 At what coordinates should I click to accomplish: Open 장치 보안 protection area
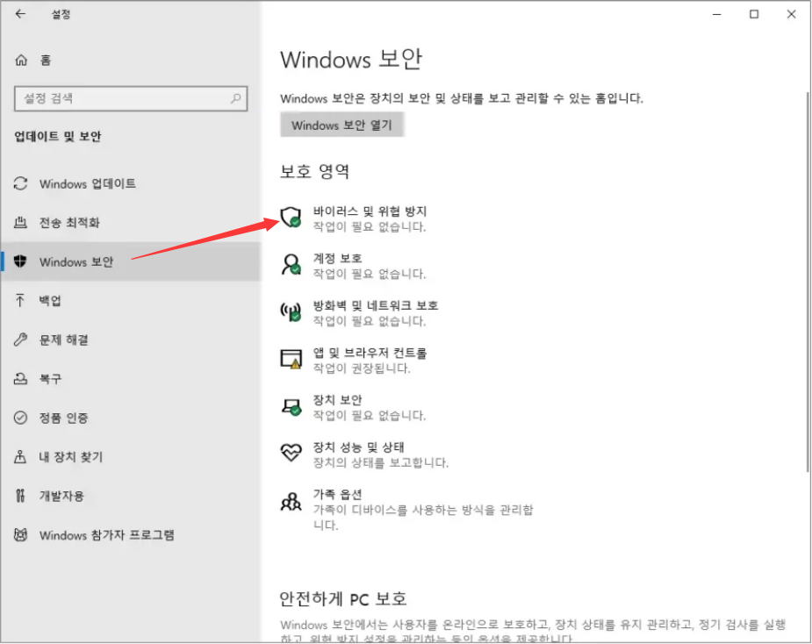pos(338,400)
